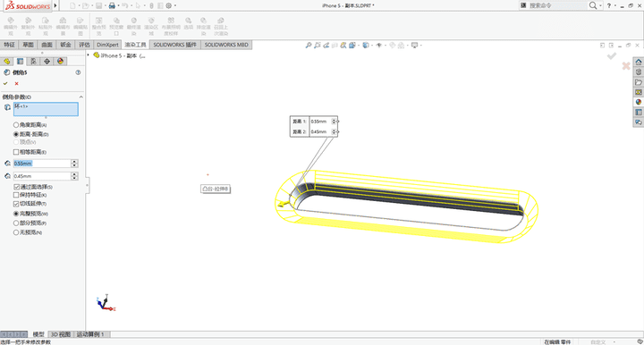The image size is (644, 345).
Task: Open Appearances, Scenes and Decals in the task pane
Action: click(x=639, y=102)
